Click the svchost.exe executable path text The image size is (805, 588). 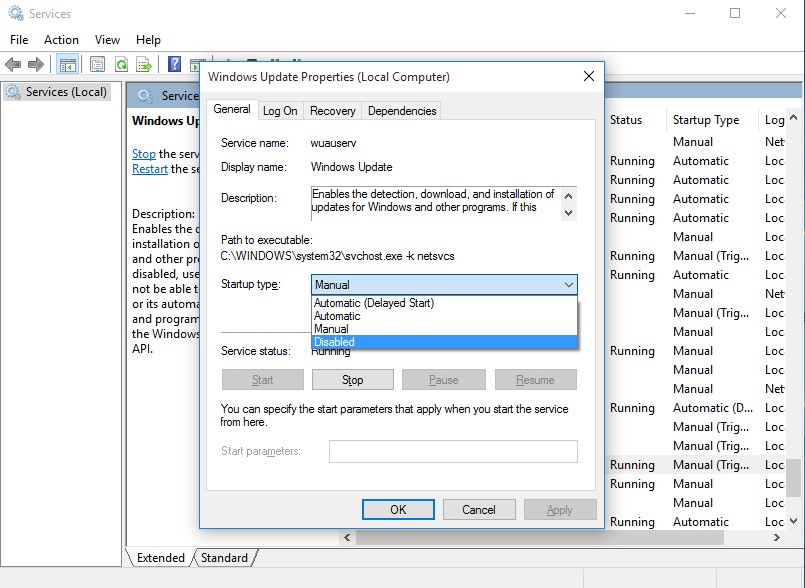[x=338, y=256]
